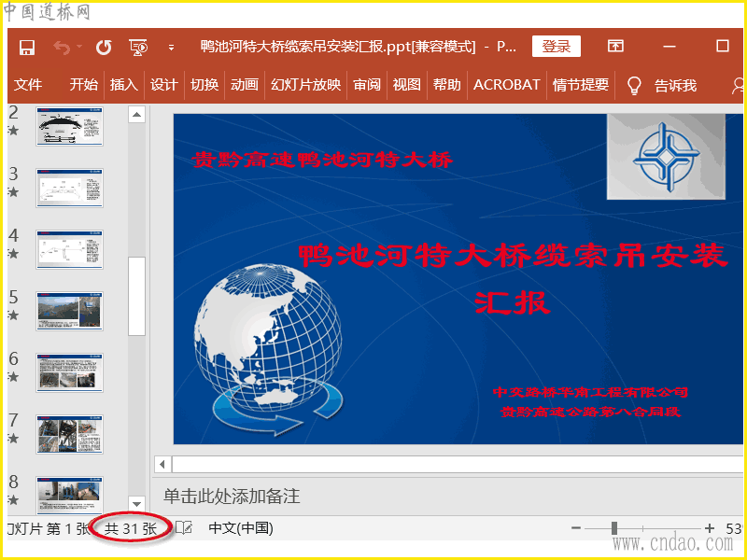Screen dimensions: 747x560
Task: Open the 文件 menu
Action: point(28,85)
